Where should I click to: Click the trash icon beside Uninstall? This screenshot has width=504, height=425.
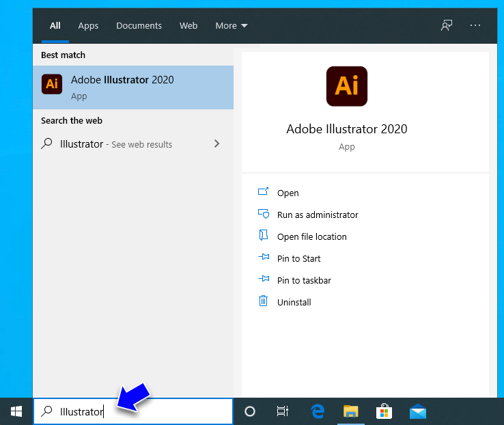point(263,301)
